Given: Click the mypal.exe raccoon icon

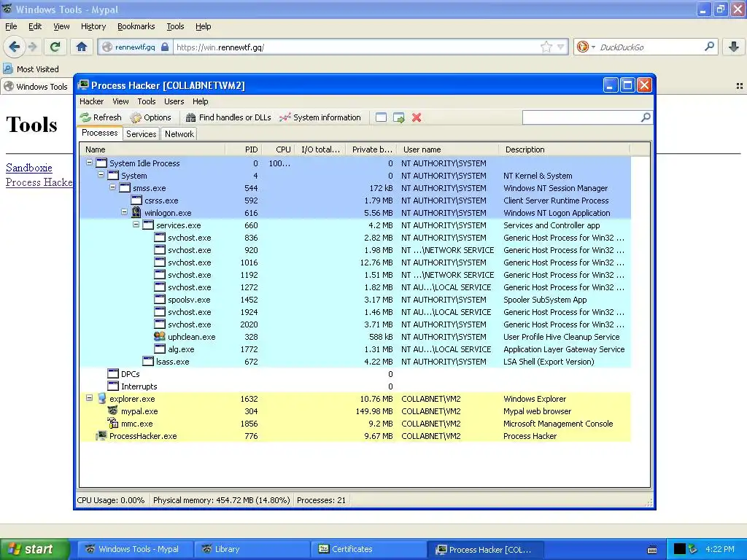Looking at the screenshot, I should pos(113,411).
